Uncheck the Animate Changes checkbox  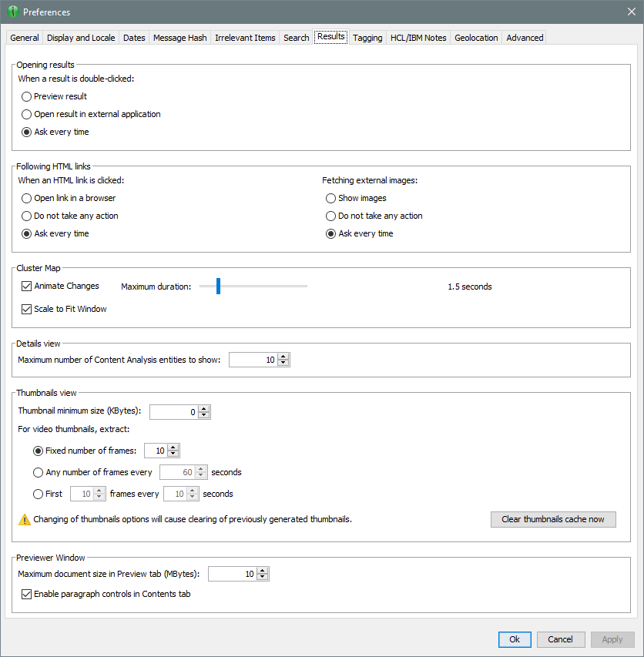(27, 286)
